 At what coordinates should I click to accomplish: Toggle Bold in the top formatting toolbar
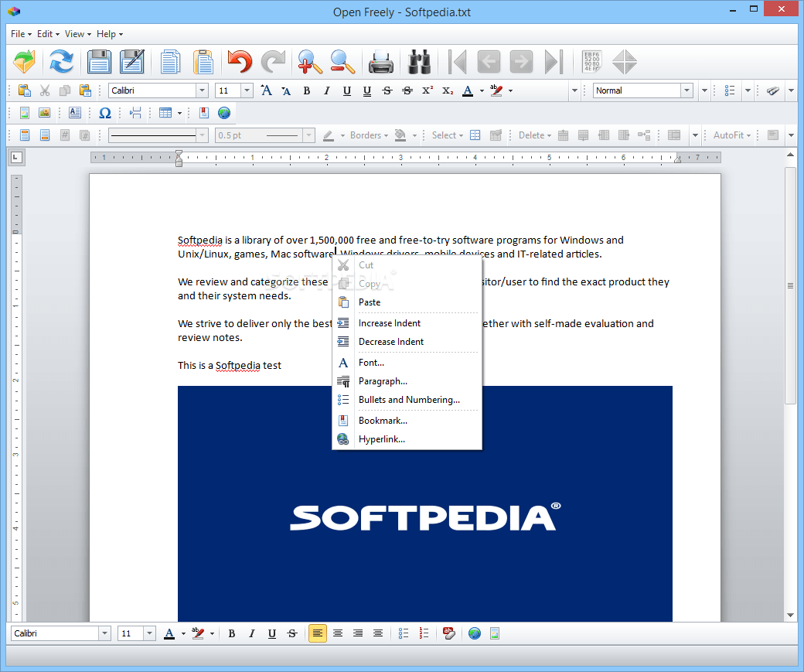(307, 90)
